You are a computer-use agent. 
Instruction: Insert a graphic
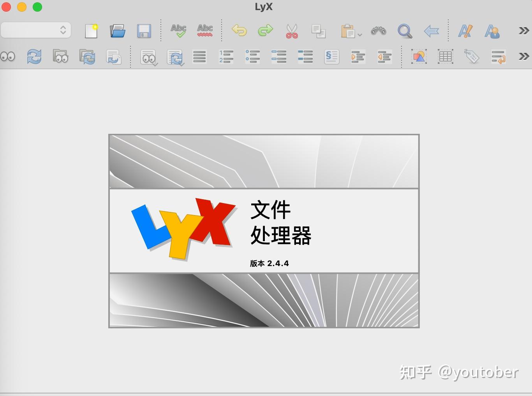click(419, 57)
